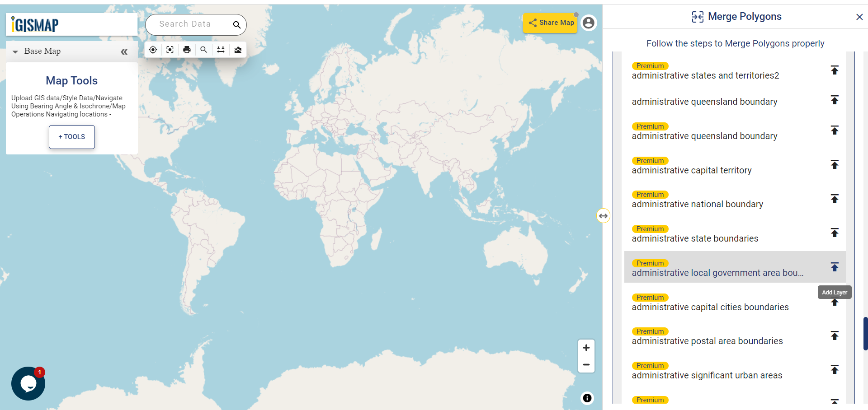Click the panel resize handle with horizontal arrows

point(603,216)
